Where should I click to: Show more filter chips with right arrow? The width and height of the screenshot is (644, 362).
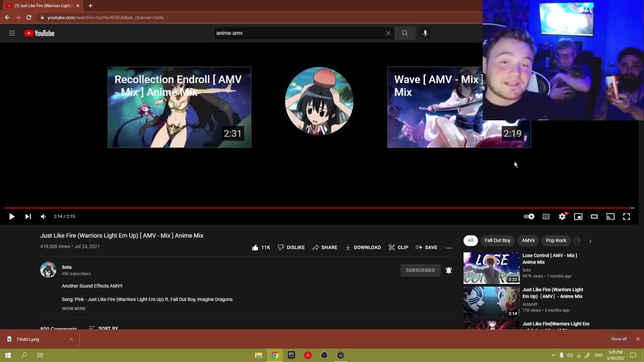coord(590,241)
